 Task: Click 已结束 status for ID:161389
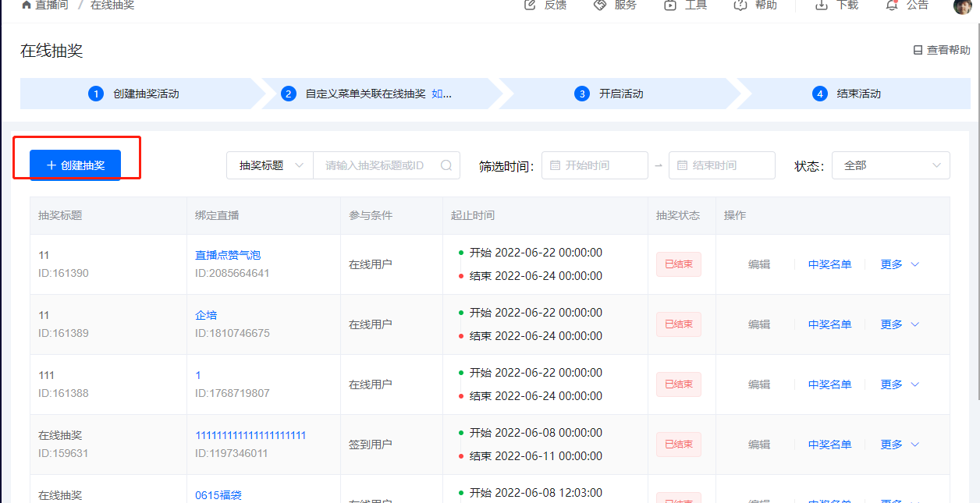point(679,324)
